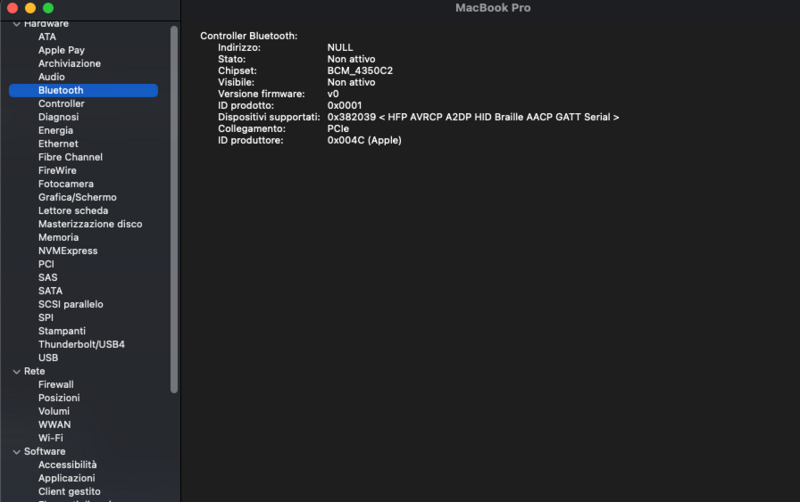Collapse the Hardware section chevron
The height and width of the screenshot is (502, 800).
pos(16,24)
